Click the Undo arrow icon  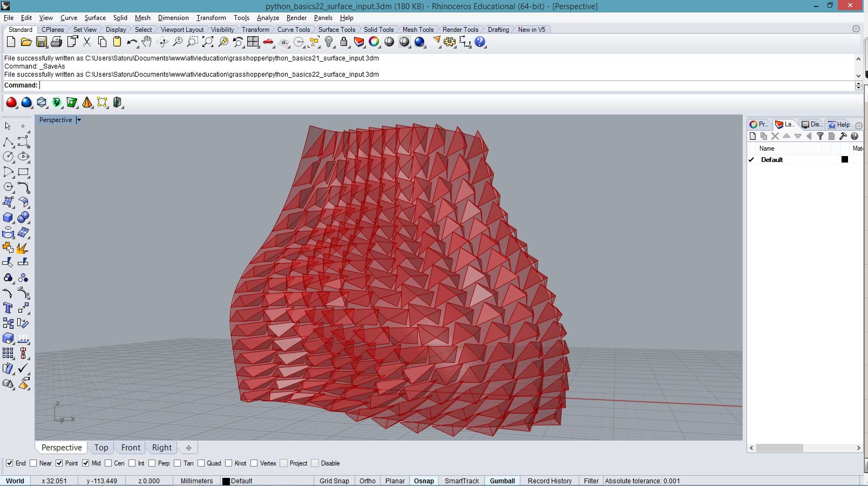tap(132, 42)
